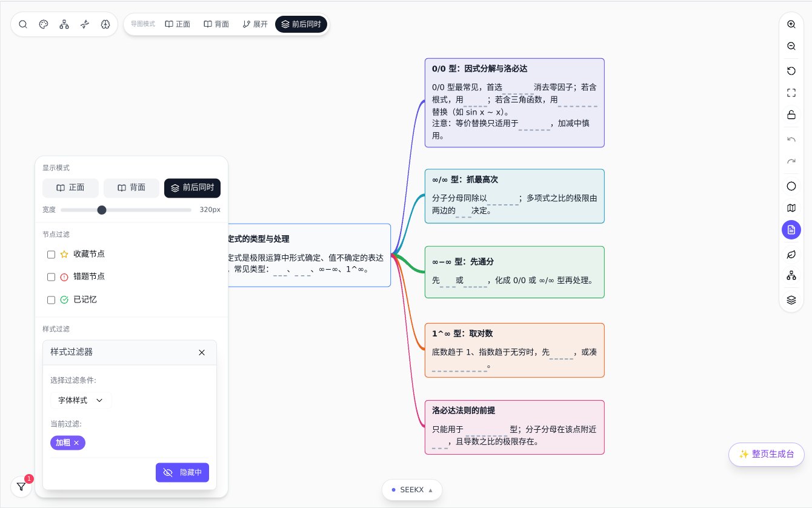Click the 样式过滤器 popup title
812x508 pixels.
pos(72,352)
